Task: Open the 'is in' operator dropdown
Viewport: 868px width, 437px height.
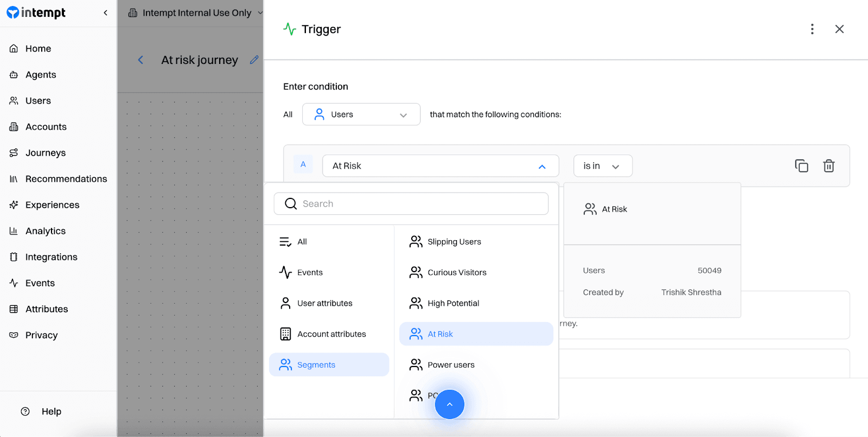Action: [602, 166]
